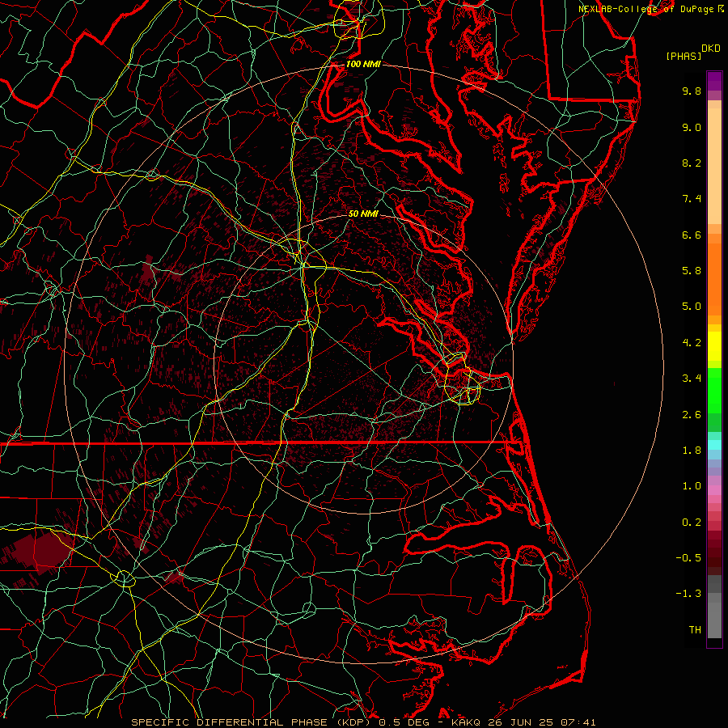
Task: Select the 4.2 legend value
Action: [x=692, y=343]
